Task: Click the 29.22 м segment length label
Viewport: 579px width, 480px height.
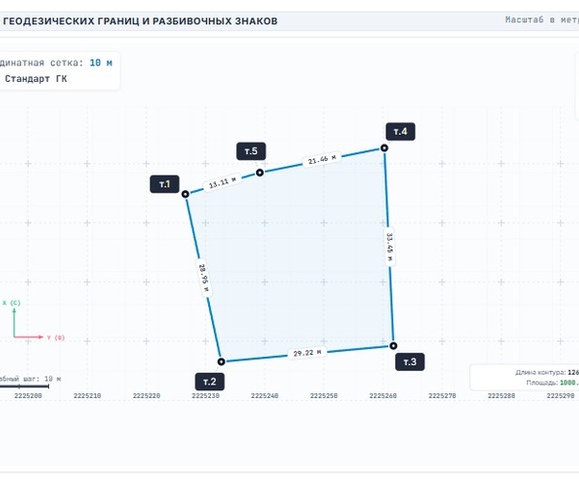Action: tap(307, 353)
